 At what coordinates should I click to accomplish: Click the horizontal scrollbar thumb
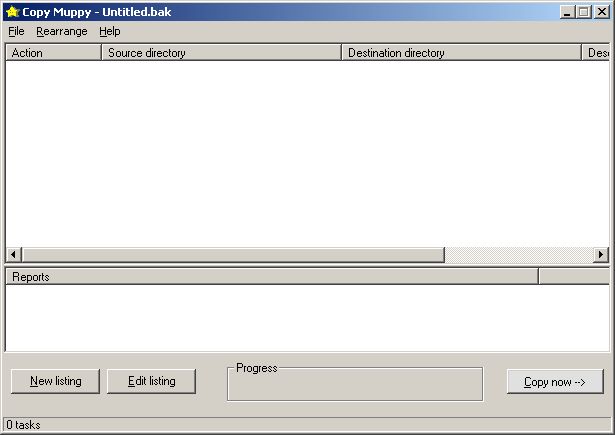pos(233,255)
